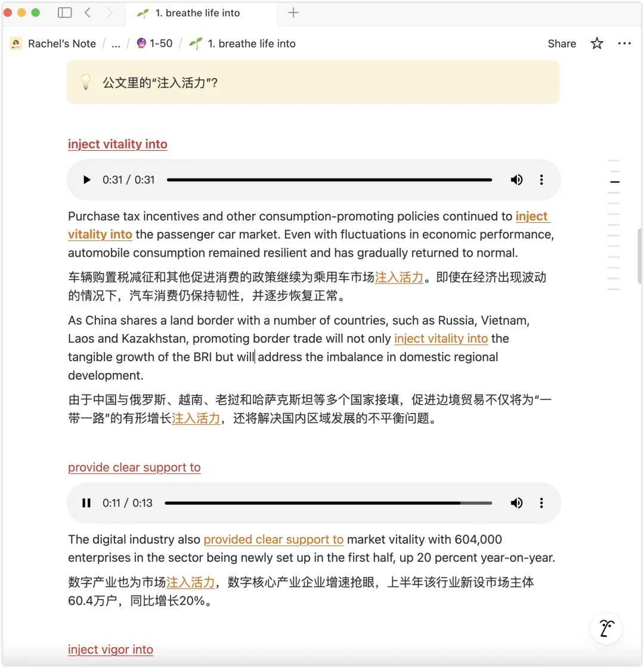Go back with the left arrow
Image resolution: width=644 pixels, height=668 pixels.
pos(88,13)
